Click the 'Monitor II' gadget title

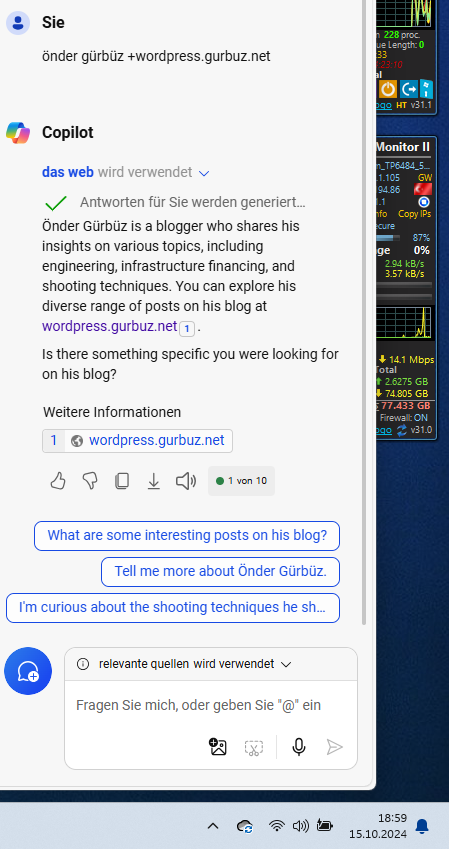[402, 147]
